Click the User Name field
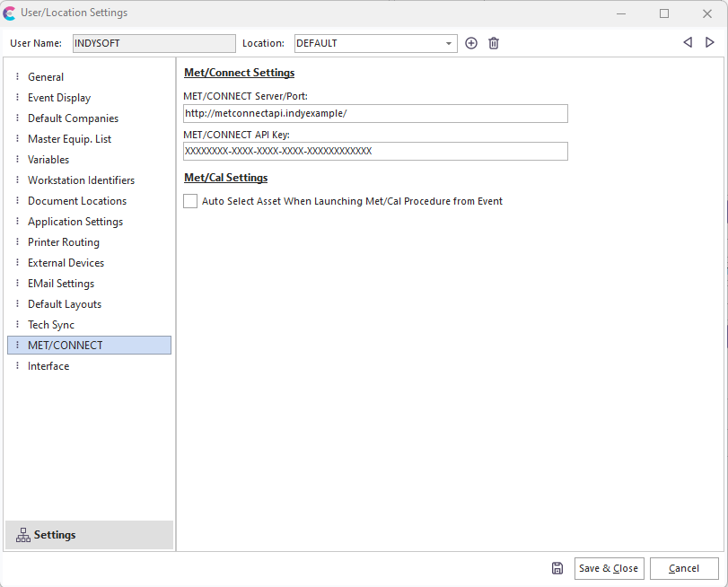This screenshot has height=587, width=728. click(154, 43)
